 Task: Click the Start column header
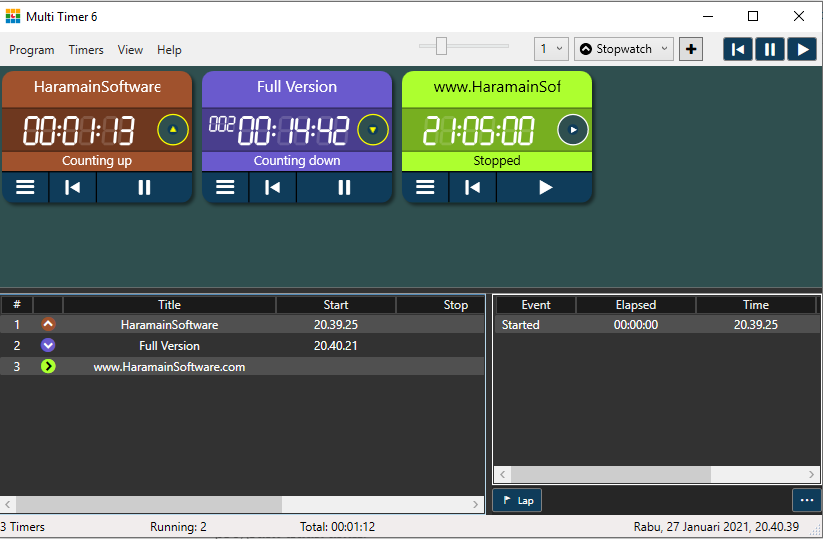pos(336,305)
